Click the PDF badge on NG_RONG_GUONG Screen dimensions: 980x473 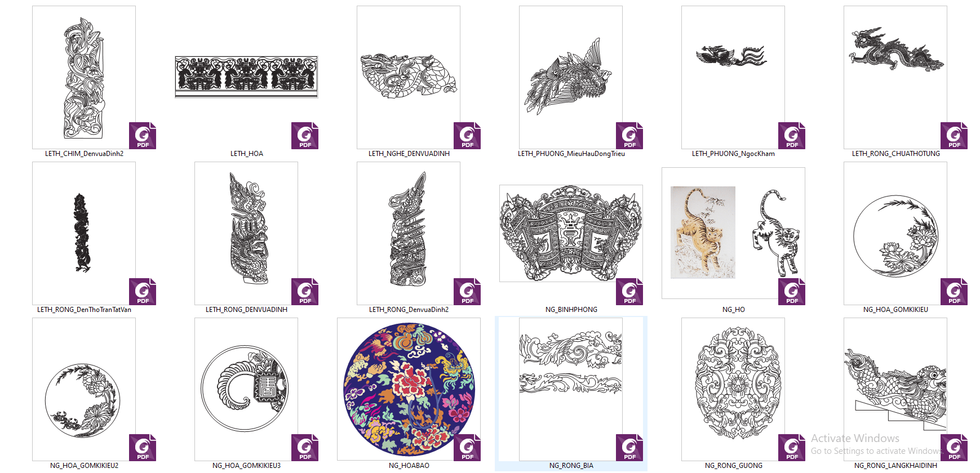(x=792, y=448)
